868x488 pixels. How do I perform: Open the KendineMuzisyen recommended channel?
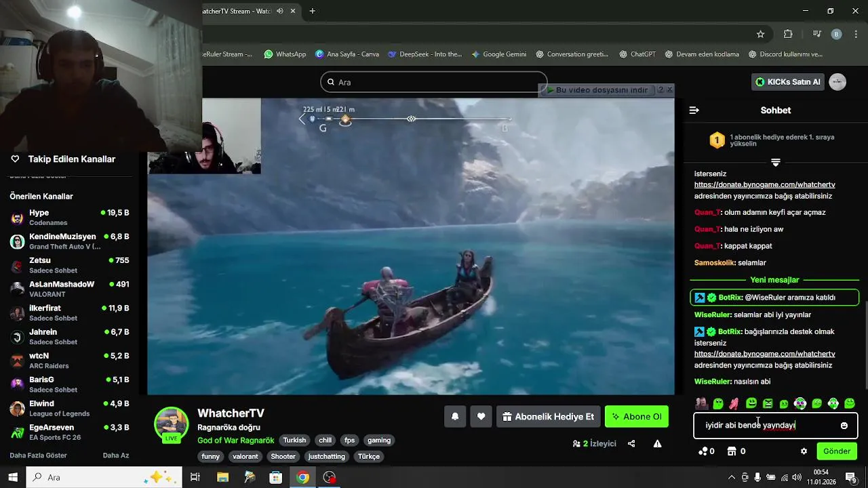coord(69,241)
